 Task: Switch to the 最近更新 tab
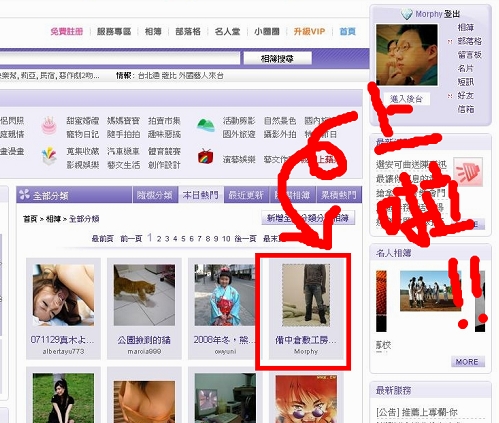(x=246, y=195)
